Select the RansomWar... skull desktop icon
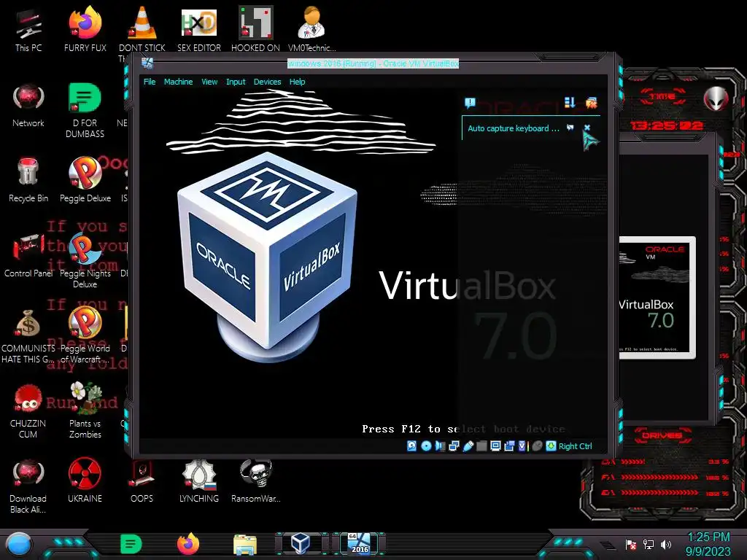Screen dimensions: 747x560 click(256, 481)
